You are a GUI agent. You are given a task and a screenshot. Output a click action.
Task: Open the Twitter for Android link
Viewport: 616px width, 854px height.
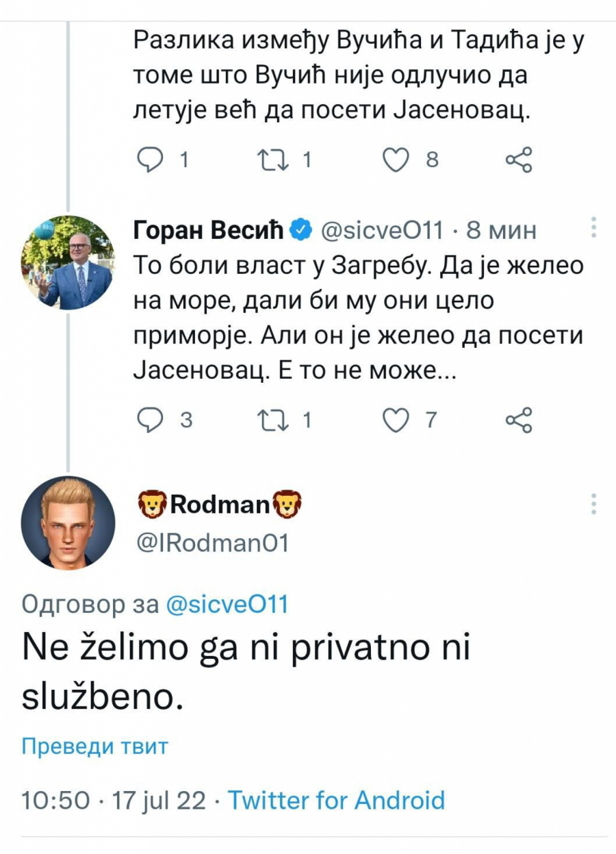click(x=337, y=799)
